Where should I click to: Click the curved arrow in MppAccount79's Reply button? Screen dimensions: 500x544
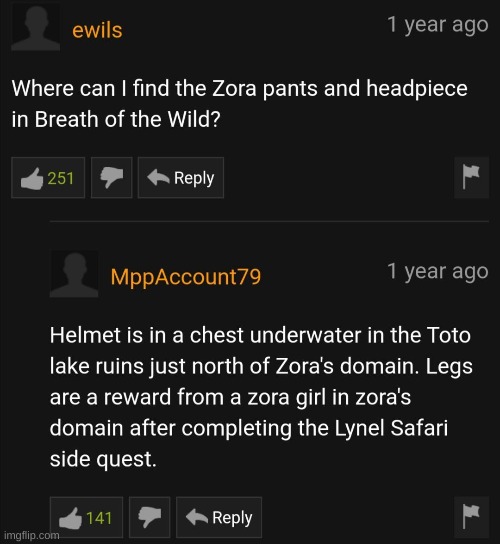197,517
